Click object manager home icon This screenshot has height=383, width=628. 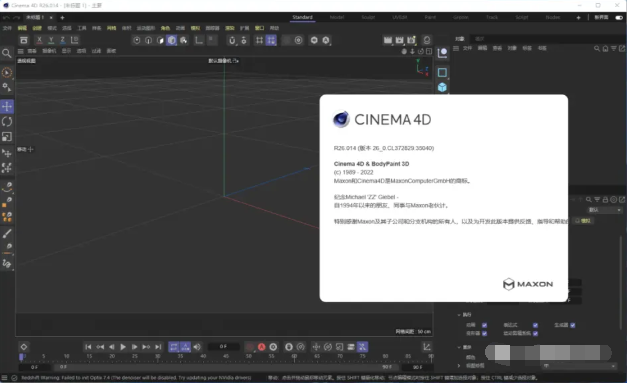pos(605,48)
